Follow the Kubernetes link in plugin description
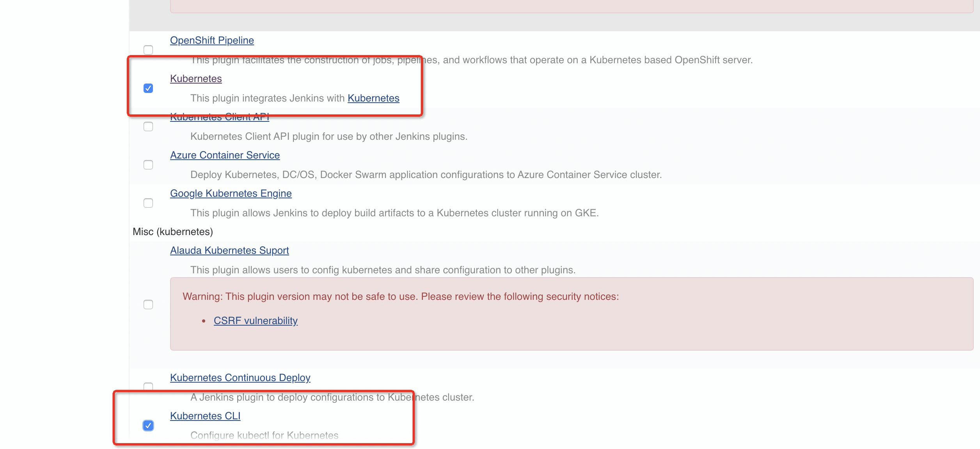This screenshot has width=980, height=449. 373,98
